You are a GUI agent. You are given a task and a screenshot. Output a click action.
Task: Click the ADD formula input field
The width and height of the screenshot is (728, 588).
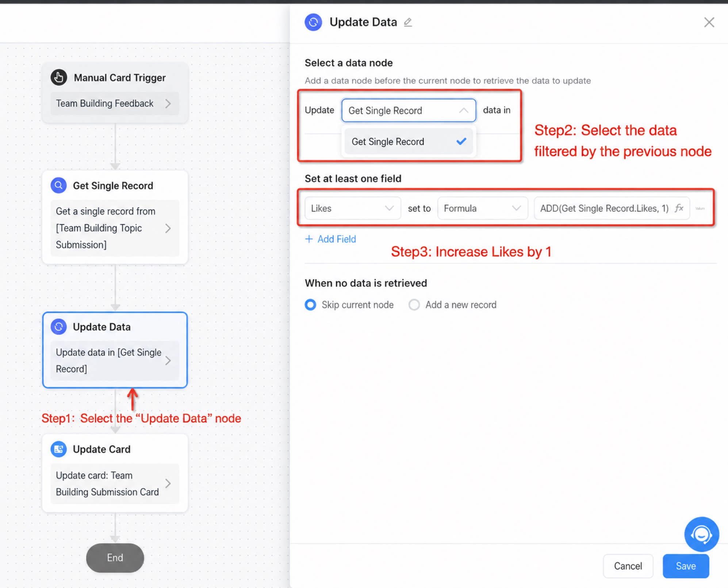(612, 208)
